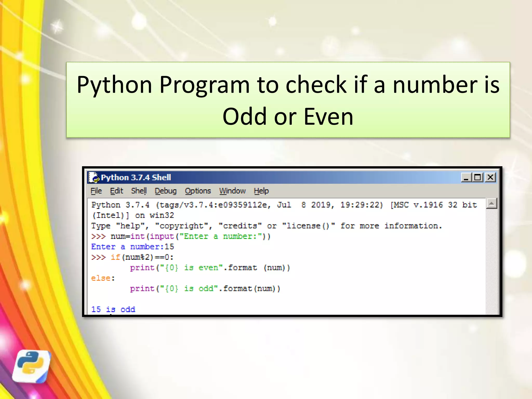
Task: Open the Debug menu
Action: click(165, 191)
